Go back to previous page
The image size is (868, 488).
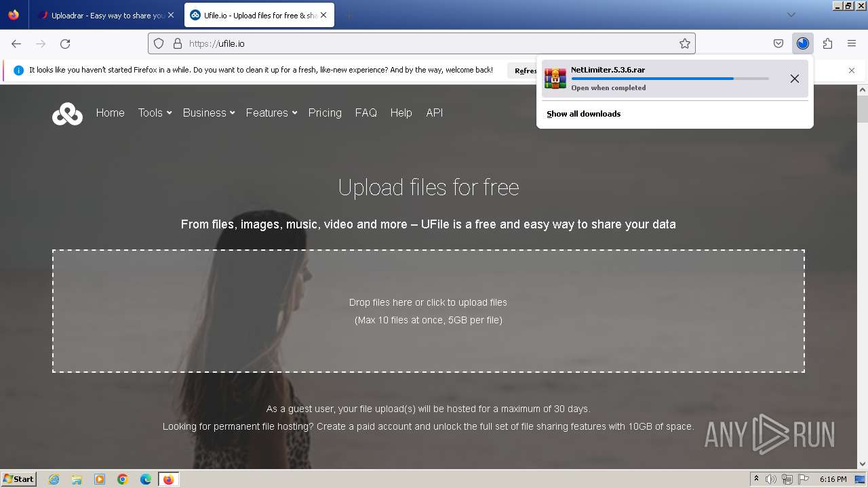click(x=16, y=43)
